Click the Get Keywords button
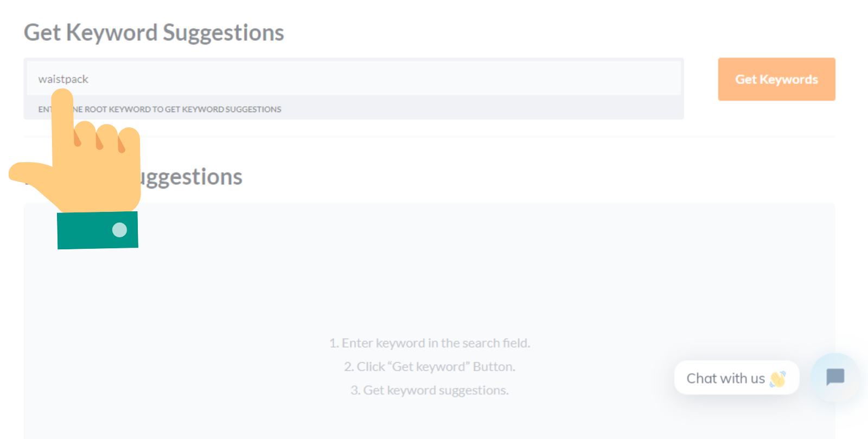The width and height of the screenshot is (868, 439). pos(776,79)
